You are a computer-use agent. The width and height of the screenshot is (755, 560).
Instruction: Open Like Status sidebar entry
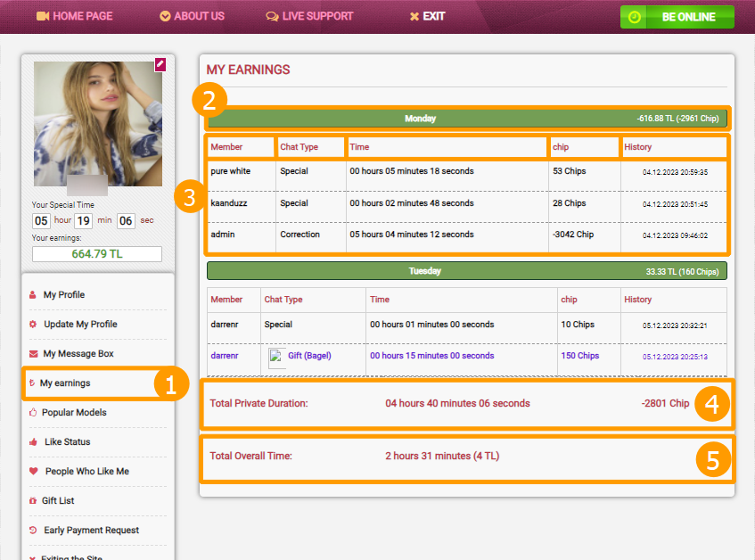[x=67, y=442]
